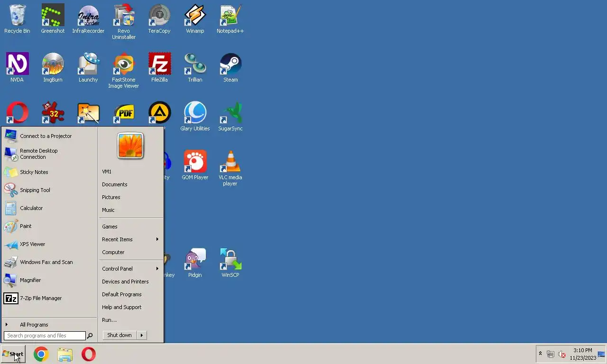This screenshot has height=364, width=607.
Task: Open Calculator from Start menu
Action: [50, 208]
